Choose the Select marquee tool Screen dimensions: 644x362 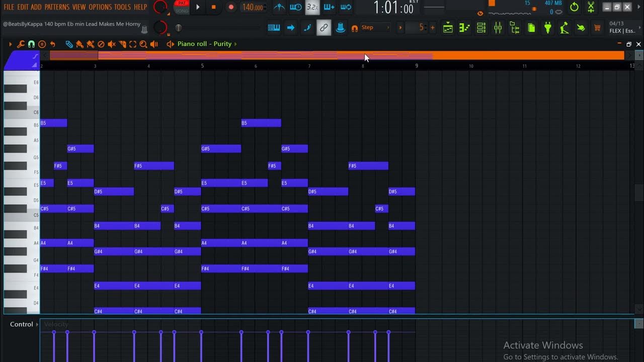tap(133, 44)
